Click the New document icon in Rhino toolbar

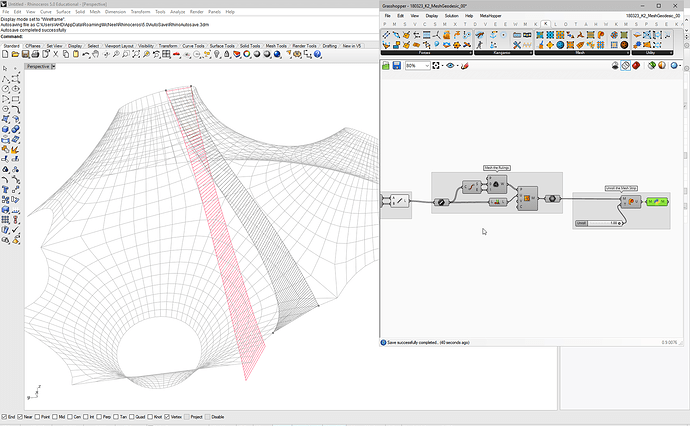5,55
